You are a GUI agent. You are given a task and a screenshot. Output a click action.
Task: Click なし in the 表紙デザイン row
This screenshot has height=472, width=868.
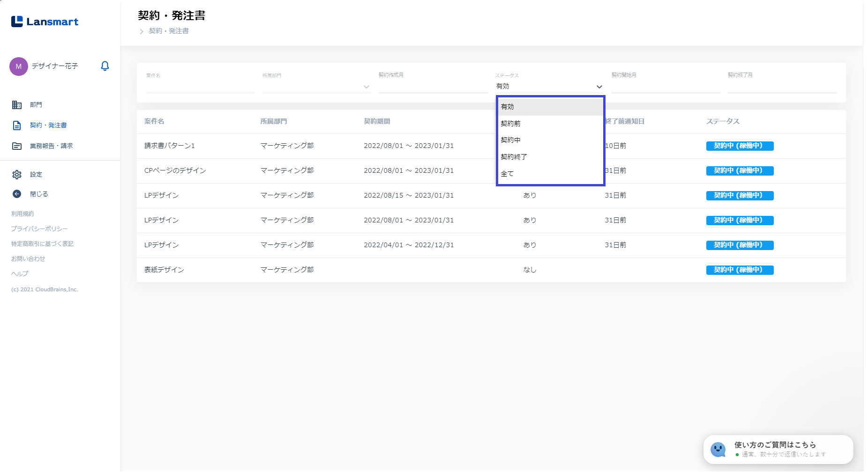coord(530,270)
